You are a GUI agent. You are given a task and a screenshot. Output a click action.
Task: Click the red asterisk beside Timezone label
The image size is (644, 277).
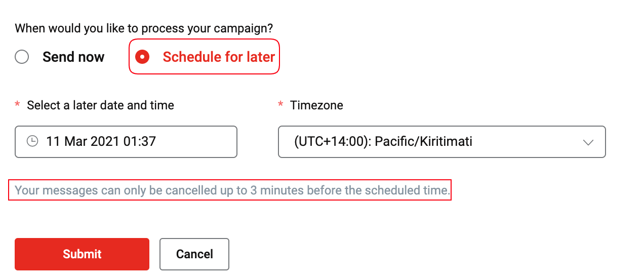[280, 105]
